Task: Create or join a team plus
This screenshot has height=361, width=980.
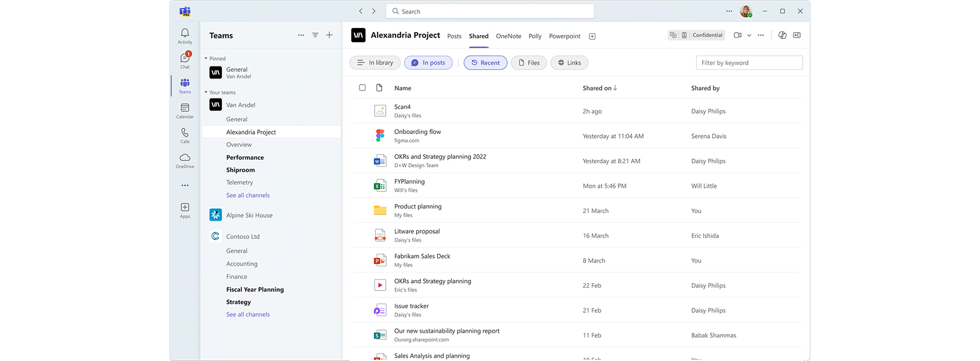Action: click(330, 35)
